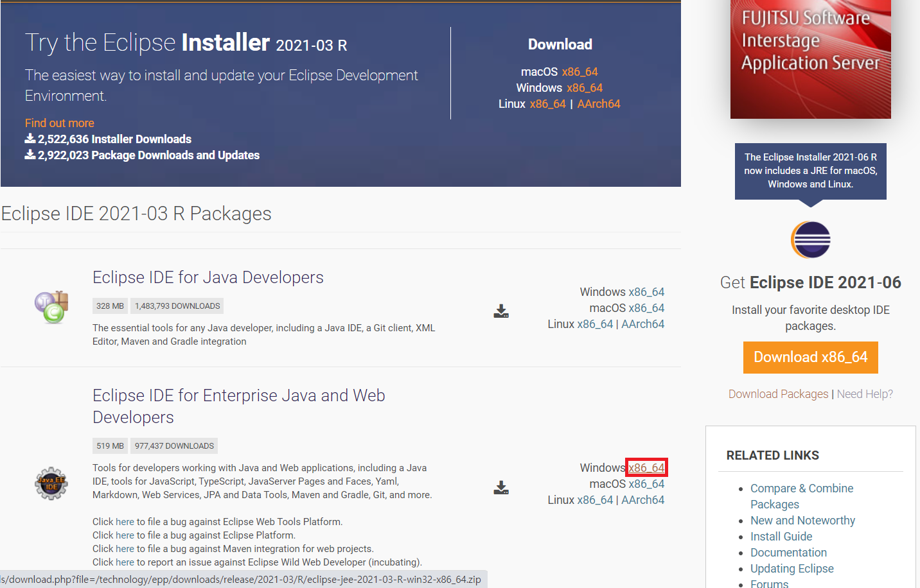920x588 pixels.
Task: Select Java Developers Linux x86_64 download
Action: coord(596,324)
